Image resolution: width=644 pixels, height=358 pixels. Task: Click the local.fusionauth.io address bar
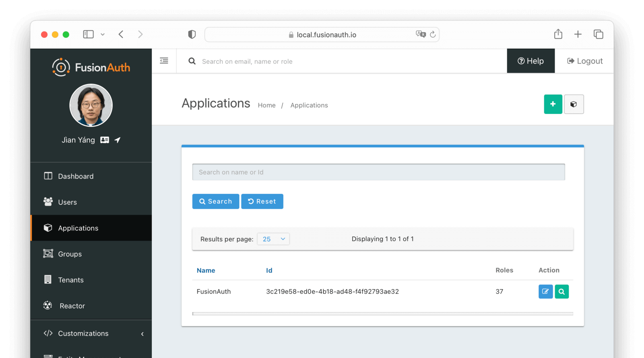point(322,35)
